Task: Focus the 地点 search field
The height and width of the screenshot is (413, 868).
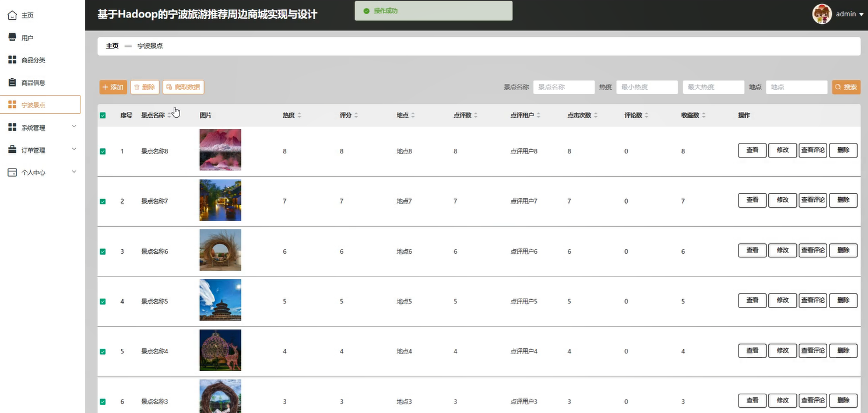Action: (x=796, y=87)
